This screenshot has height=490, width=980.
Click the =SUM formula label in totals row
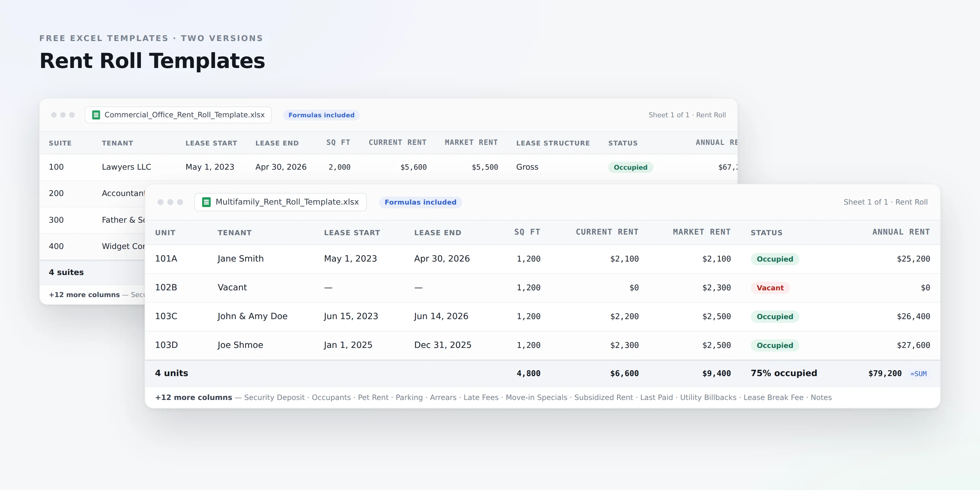click(918, 374)
